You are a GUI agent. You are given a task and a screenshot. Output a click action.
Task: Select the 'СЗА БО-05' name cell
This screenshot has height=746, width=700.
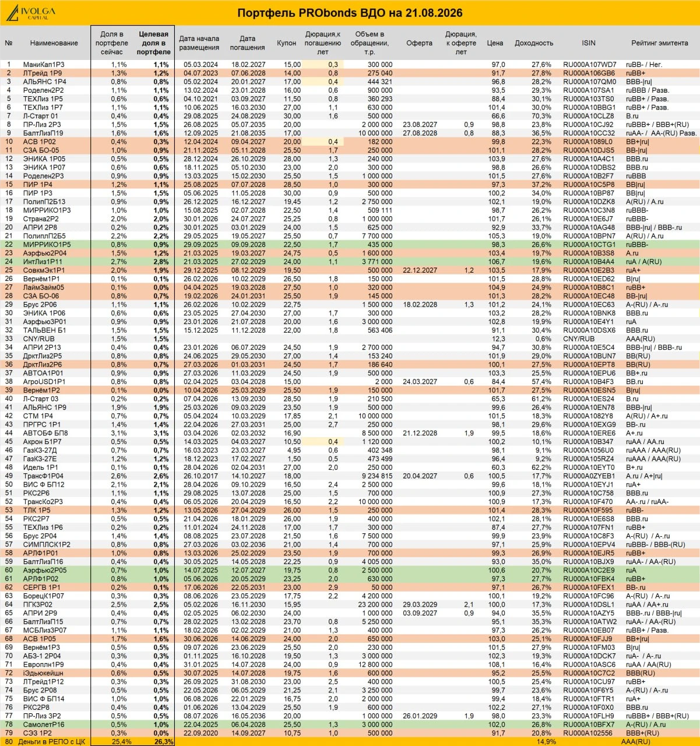[x=41, y=150]
